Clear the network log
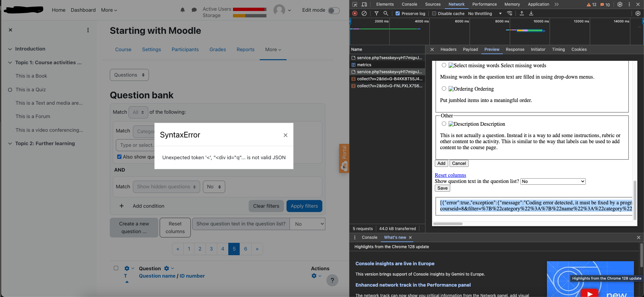This screenshot has width=644, height=297. tap(364, 13)
